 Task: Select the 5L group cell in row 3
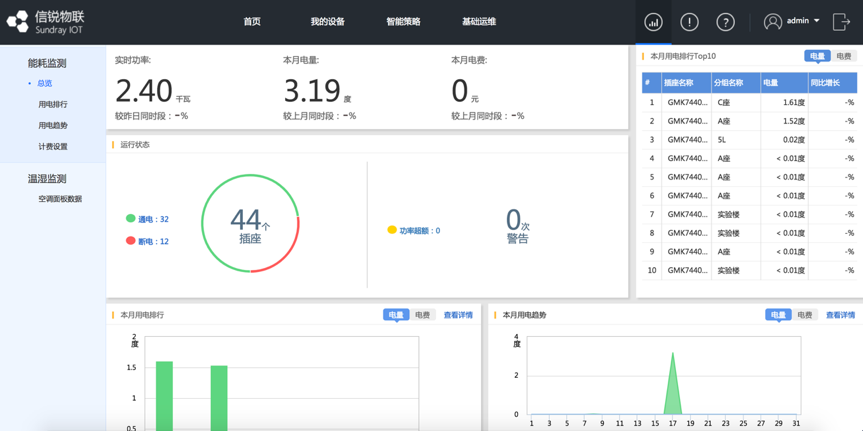click(x=736, y=140)
